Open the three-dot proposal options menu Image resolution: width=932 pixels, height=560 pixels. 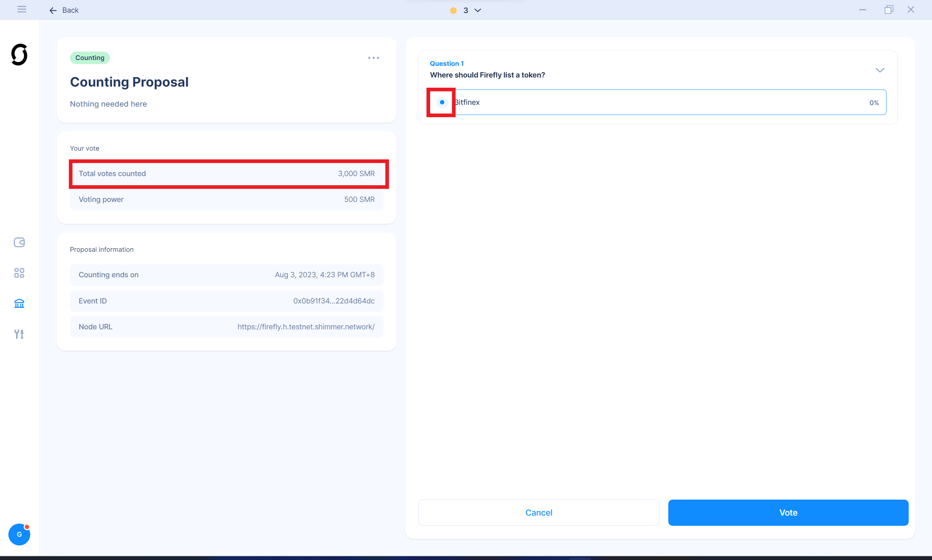coord(373,58)
